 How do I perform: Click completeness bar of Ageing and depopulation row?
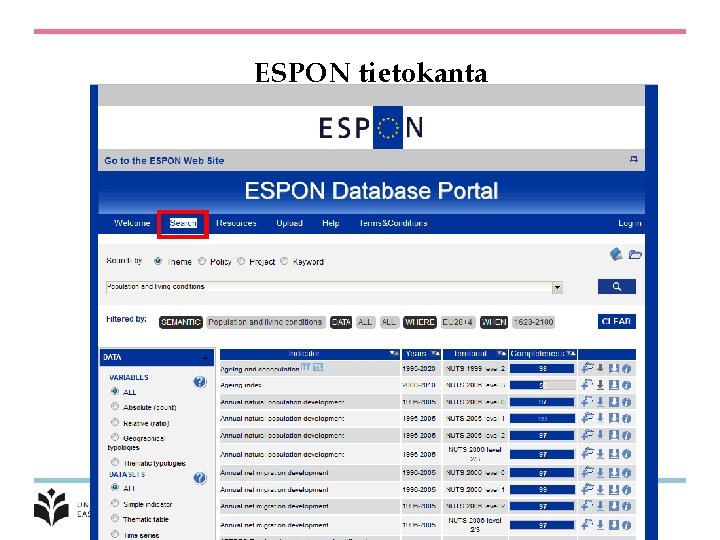[x=542, y=368]
